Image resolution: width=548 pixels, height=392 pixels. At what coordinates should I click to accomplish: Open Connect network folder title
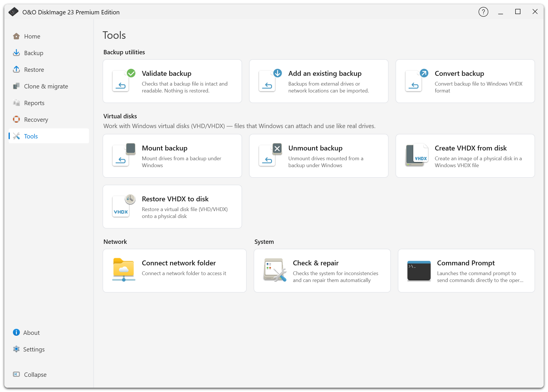click(179, 263)
